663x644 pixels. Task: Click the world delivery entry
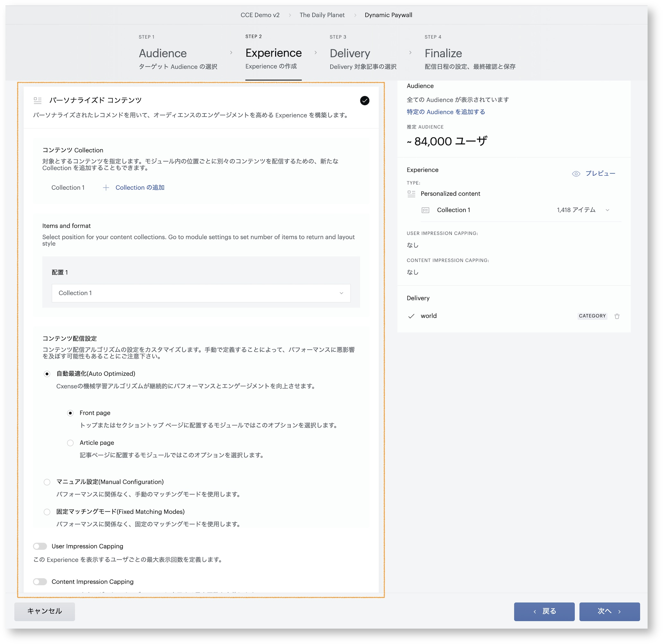(x=429, y=316)
